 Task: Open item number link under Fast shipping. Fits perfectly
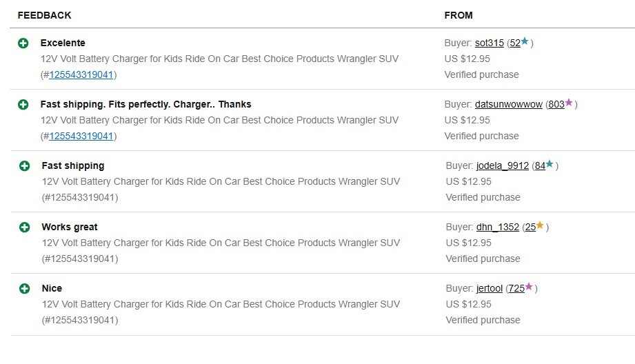tap(81, 136)
